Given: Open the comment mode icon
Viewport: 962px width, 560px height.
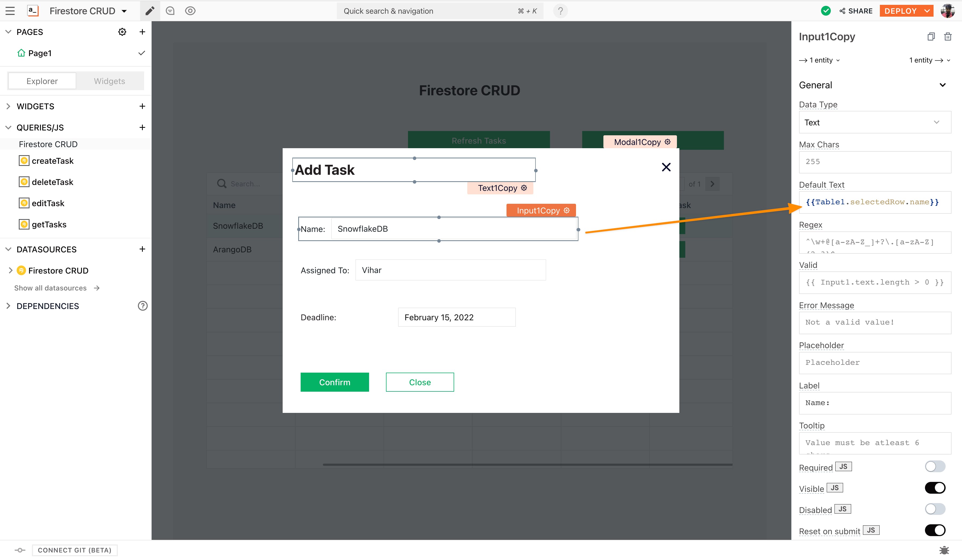Looking at the screenshot, I should [170, 11].
